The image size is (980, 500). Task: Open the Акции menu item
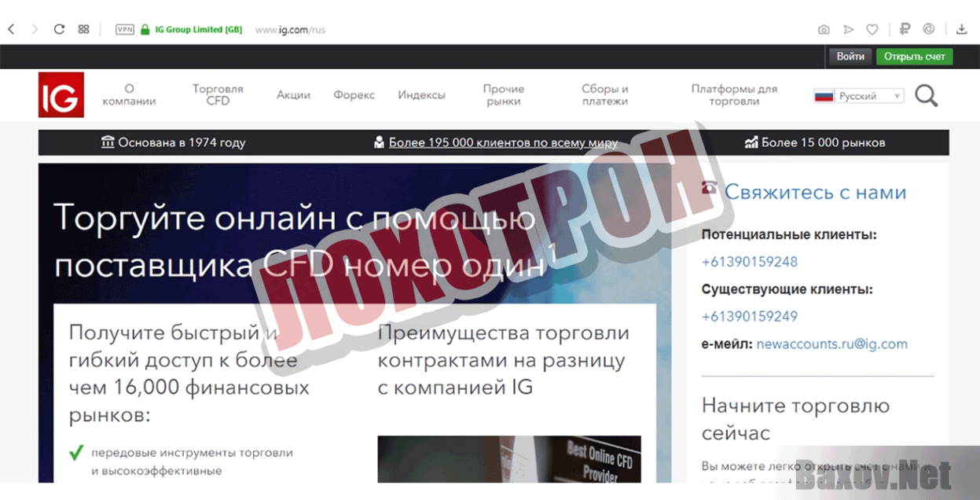tap(293, 95)
